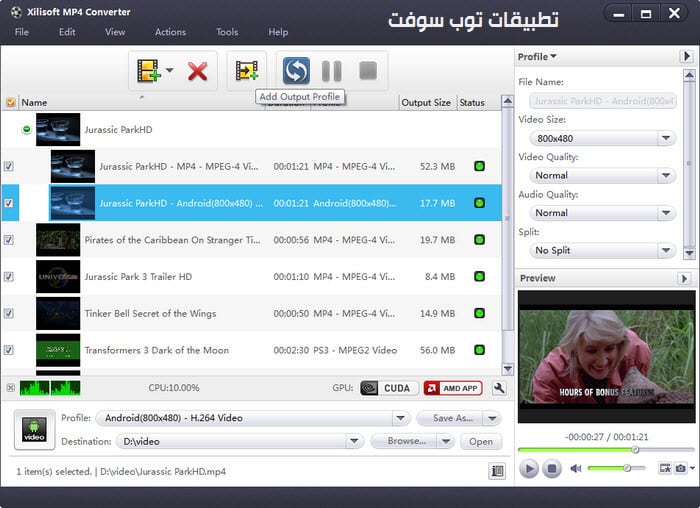The height and width of the screenshot is (508, 700).
Task: Open bottom Profile Android(800x480) H.264 dropdown
Action: 253,418
